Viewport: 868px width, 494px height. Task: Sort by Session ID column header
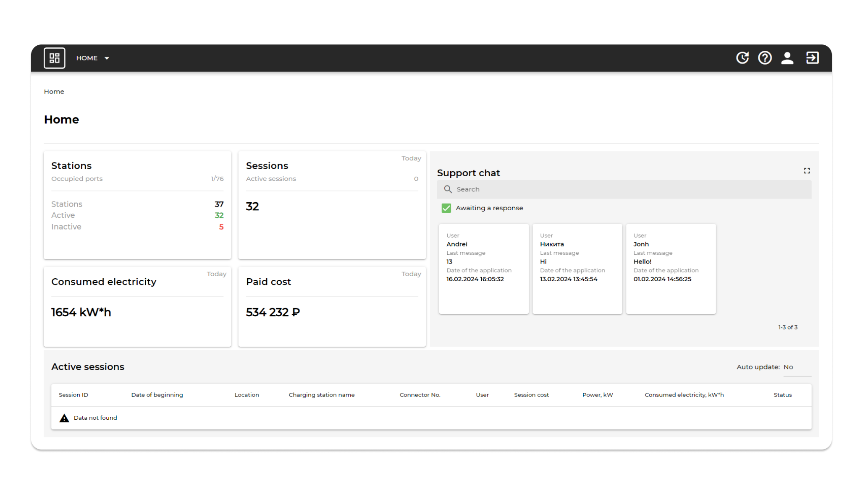(x=73, y=395)
